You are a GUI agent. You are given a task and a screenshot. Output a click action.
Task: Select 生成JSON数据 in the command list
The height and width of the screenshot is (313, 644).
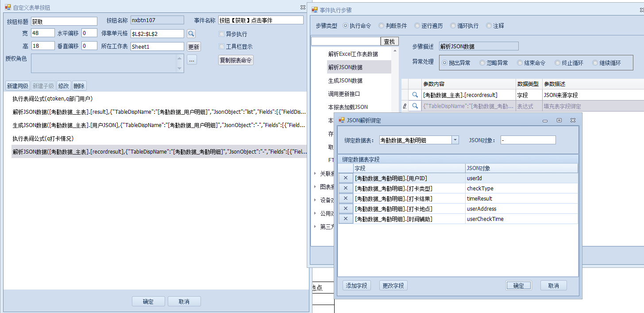345,81
